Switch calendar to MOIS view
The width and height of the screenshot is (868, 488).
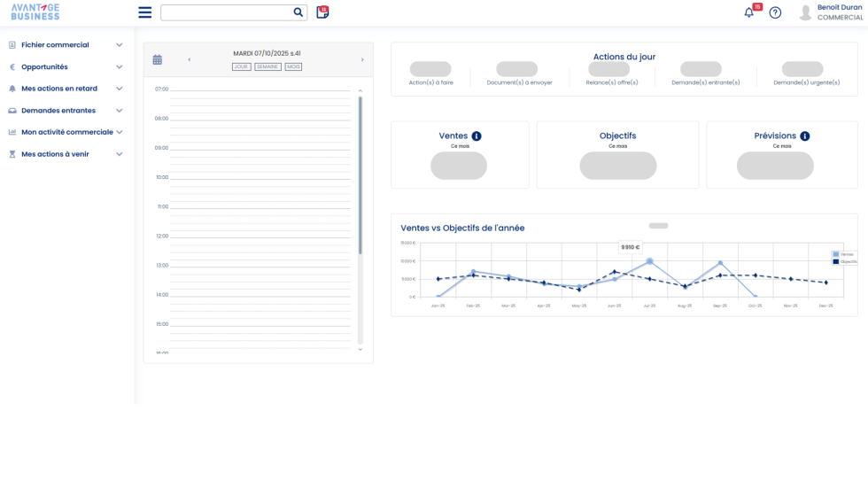[x=293, y=66]
